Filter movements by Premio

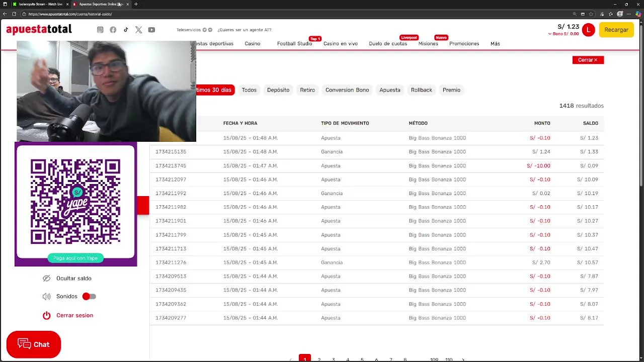pyautogui.click(x=451, y=90)
